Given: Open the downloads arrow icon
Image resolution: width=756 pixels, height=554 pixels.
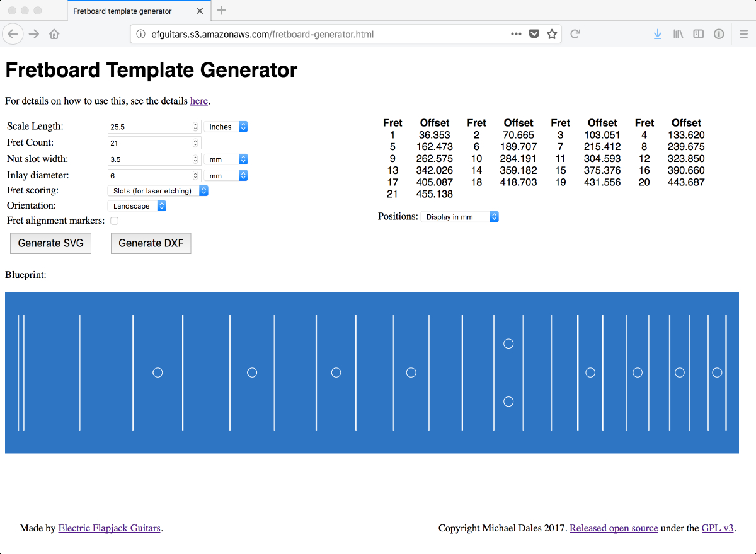Looking at the screenshot, I should coord(657,34).
